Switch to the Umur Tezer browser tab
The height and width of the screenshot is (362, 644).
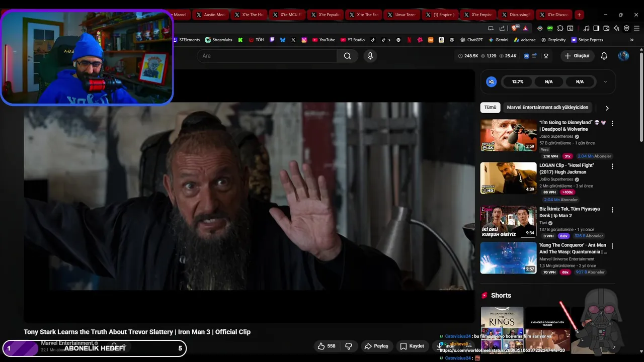pyautogui.click(x=401, y=15)
